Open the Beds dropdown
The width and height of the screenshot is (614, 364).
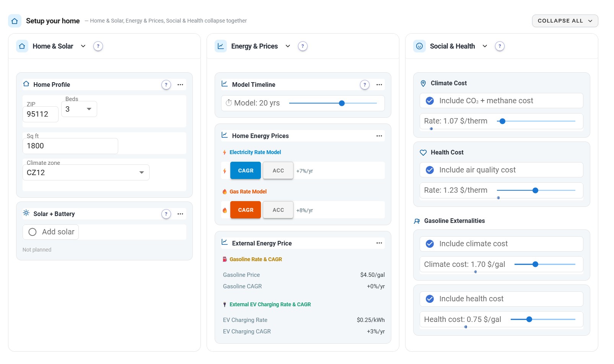(x=79, y=109)
